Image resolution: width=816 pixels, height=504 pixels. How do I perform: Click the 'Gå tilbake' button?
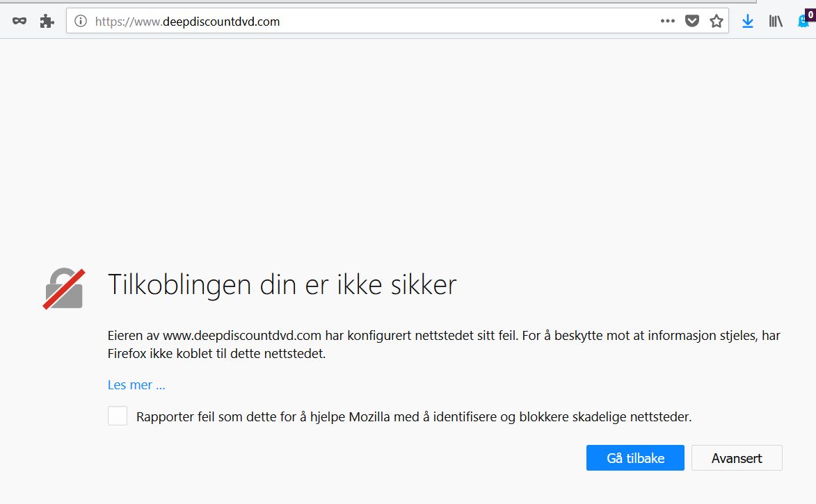tap(635, 457)
